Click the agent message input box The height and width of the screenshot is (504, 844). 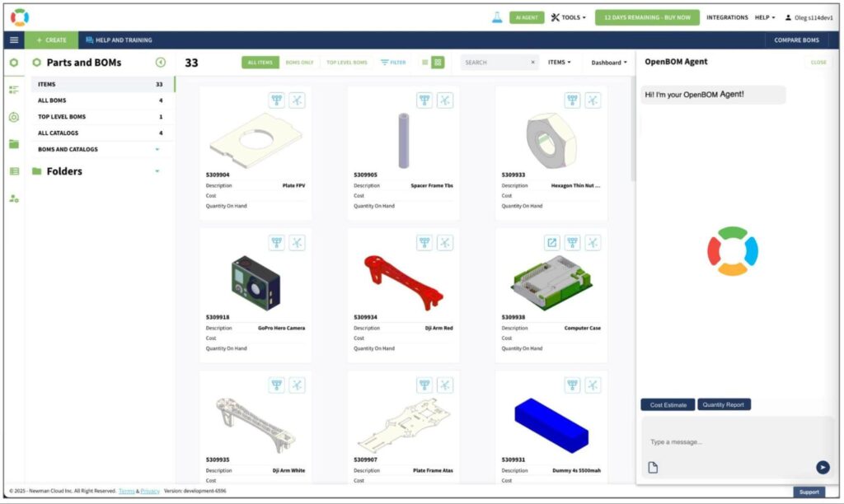coord(734,442)
